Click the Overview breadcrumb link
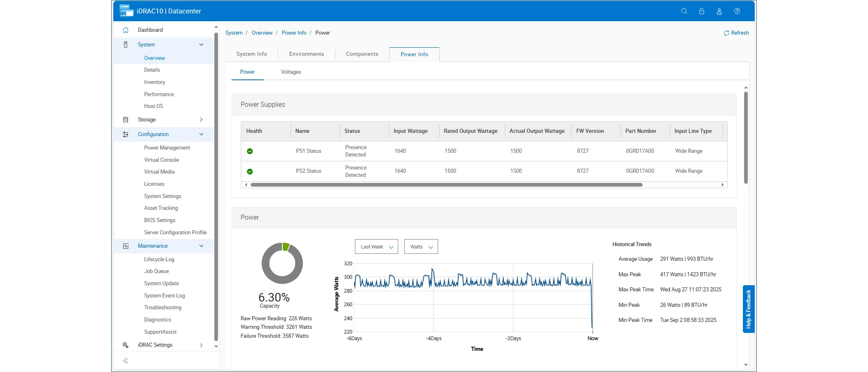The image size is (868, 372). 262,33
